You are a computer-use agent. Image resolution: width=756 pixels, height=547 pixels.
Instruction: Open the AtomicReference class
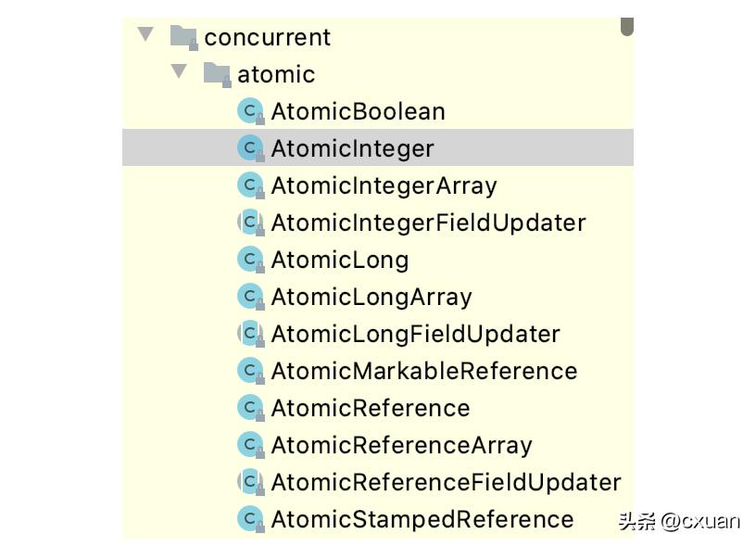tap(370, 408)
